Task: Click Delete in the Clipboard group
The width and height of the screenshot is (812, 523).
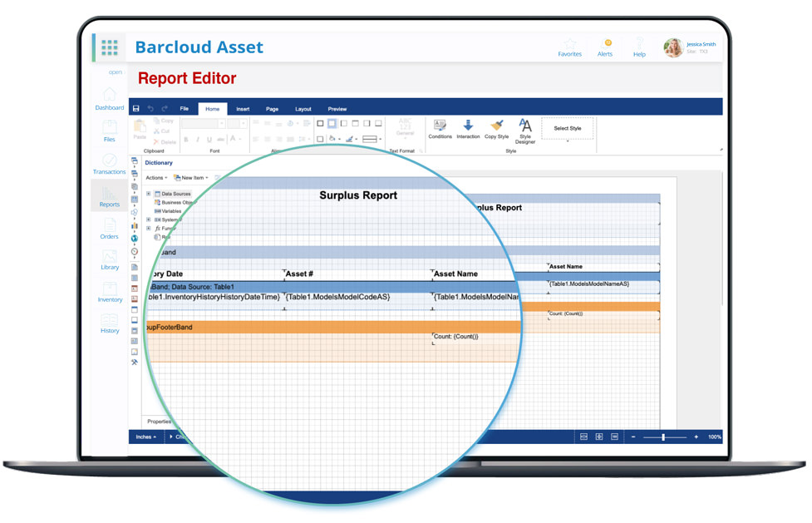Action: 165,141
